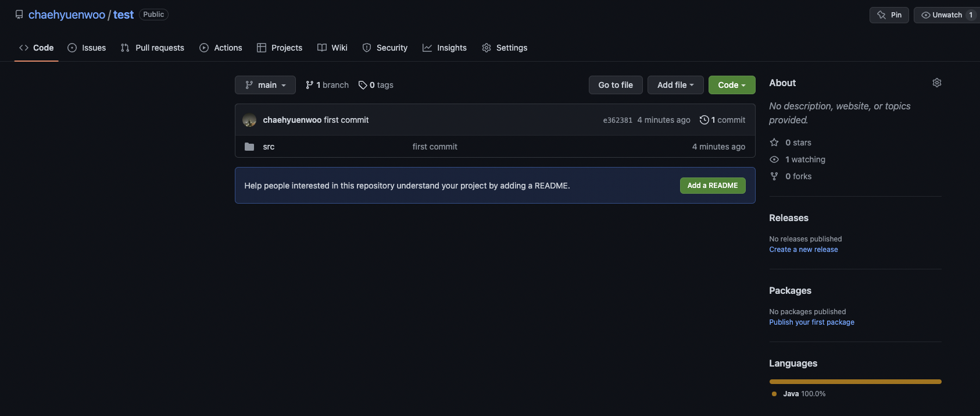Image resolution: width=980 pixels, height=416 pixels.
Task: Click the Actions play icon
Action: pyautogui.click(x=204, y=48)
